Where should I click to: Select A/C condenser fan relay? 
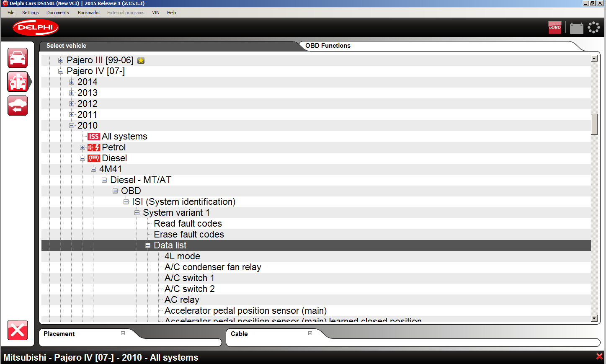pos(213,267)
